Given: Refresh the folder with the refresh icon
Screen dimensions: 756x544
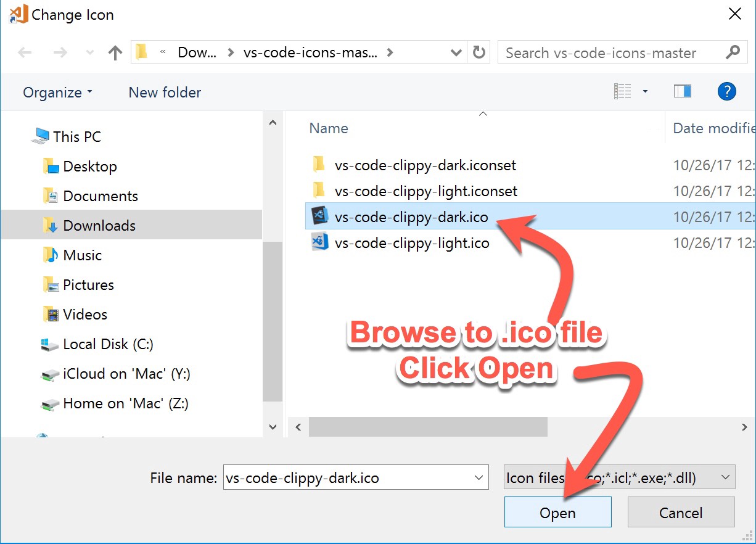Looking at the screenshot, I should click(479, 52).
